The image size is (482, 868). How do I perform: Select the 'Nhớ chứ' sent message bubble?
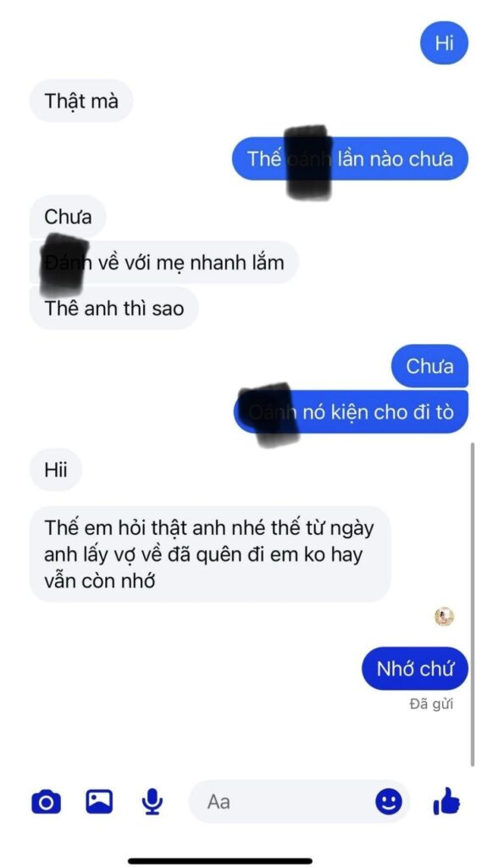tap(415, 669)
